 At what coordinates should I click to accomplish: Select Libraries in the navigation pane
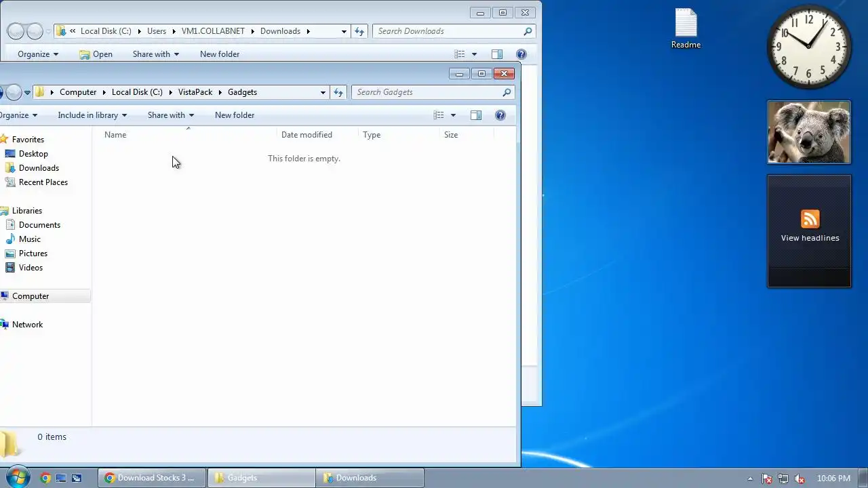27,211
